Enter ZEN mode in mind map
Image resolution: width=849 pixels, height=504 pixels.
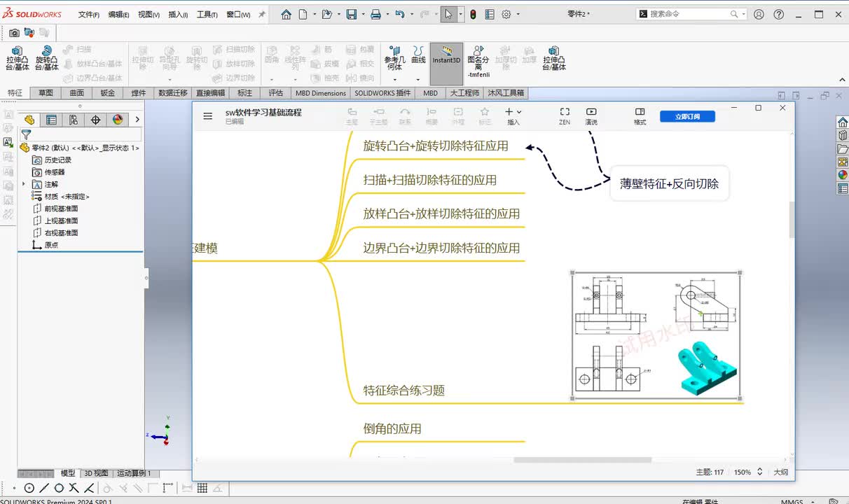[x=565, y=115]
